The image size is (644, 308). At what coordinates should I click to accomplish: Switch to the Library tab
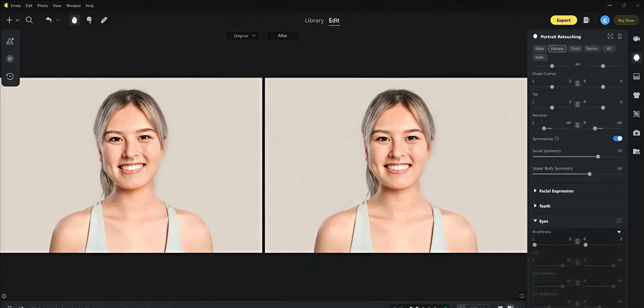pyautogui.click(x=314, y=21)
